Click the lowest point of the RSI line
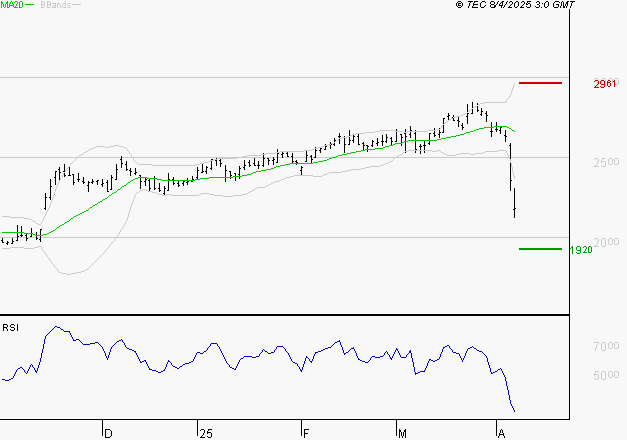The image size is (627, 440). click(514, 411)
